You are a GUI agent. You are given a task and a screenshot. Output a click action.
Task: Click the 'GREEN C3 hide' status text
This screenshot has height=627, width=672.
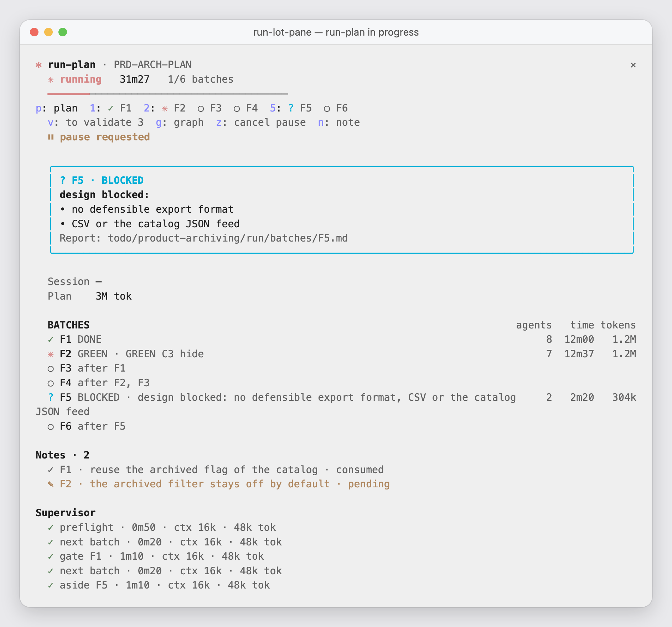165,354
